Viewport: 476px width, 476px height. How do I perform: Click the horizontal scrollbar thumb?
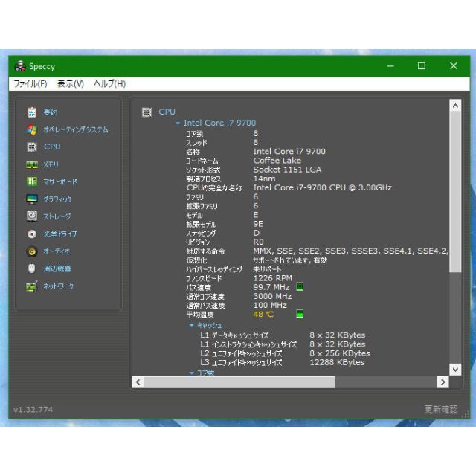coord(239,382)
